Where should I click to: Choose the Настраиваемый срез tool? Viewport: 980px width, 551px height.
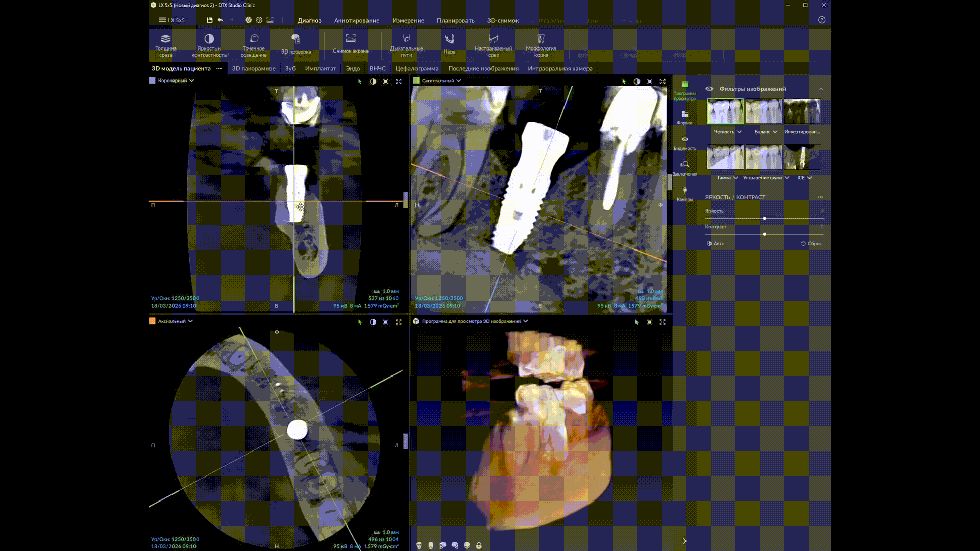[x=493, y=45]
